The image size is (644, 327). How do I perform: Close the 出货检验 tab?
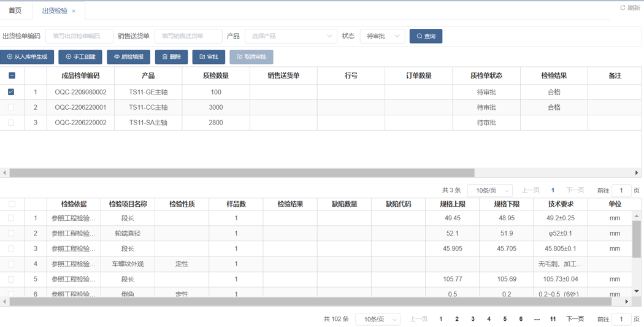pyautogui.click(x=74, y=11)
